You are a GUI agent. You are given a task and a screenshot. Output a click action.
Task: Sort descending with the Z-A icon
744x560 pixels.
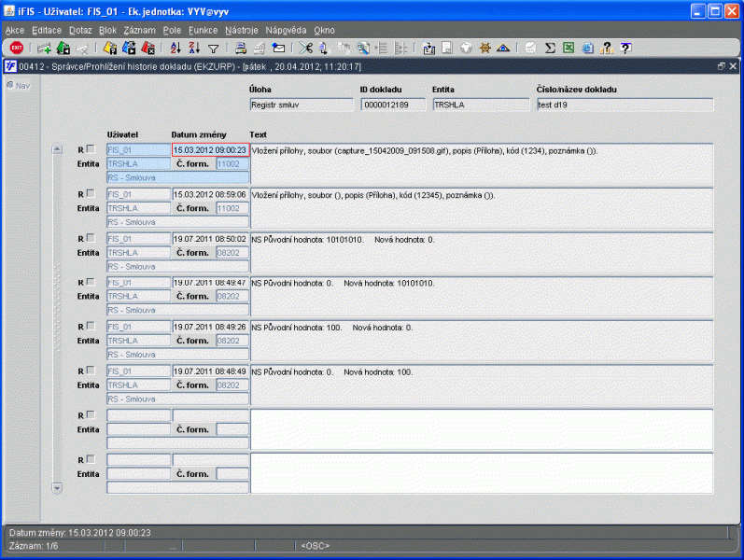click(x=194, y=48)
